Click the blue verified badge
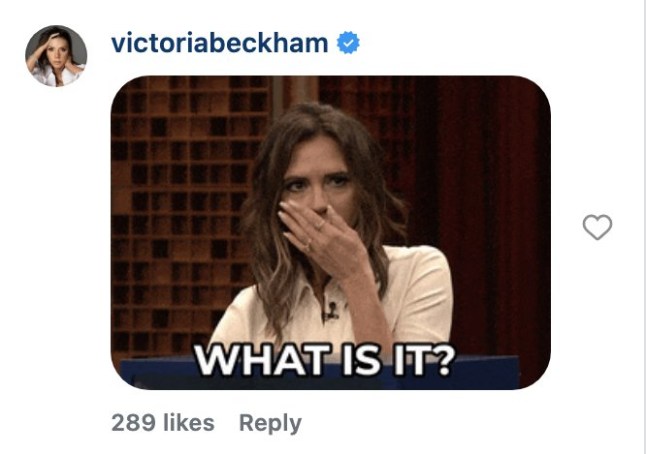Screen dimensions: 646x454 tap(348, 42)
